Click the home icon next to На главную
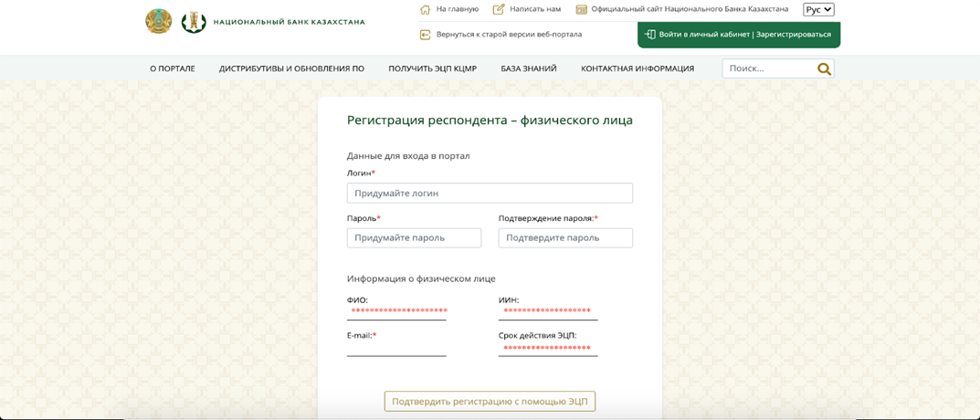The height and width of the screenshot is (420, 980). [425, 9]
